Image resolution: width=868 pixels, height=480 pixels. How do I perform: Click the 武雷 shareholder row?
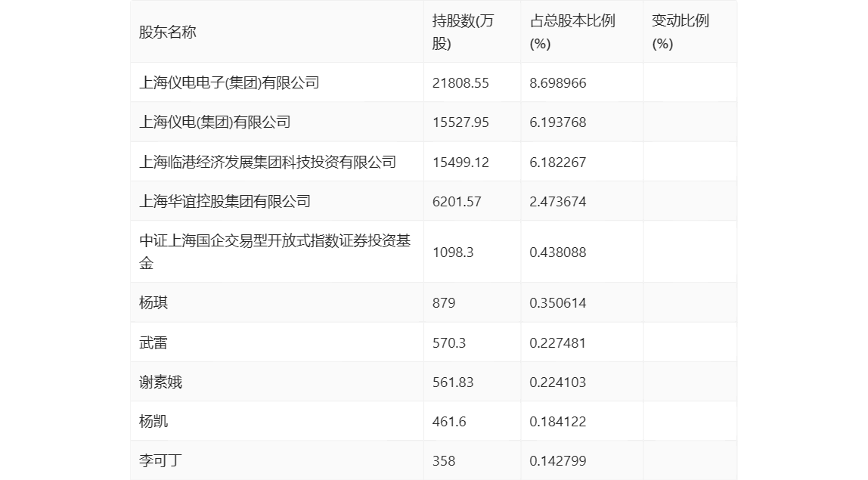151,342
